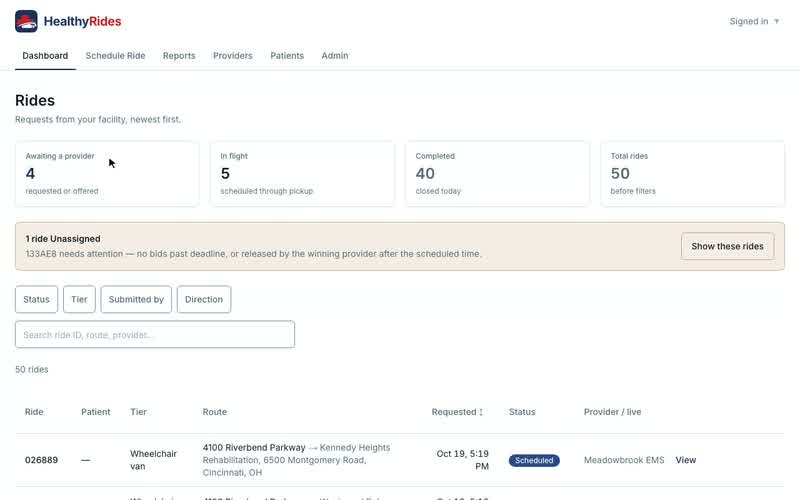Open the Tier filter
Screen dimensions: 800x500
[79, 299]
